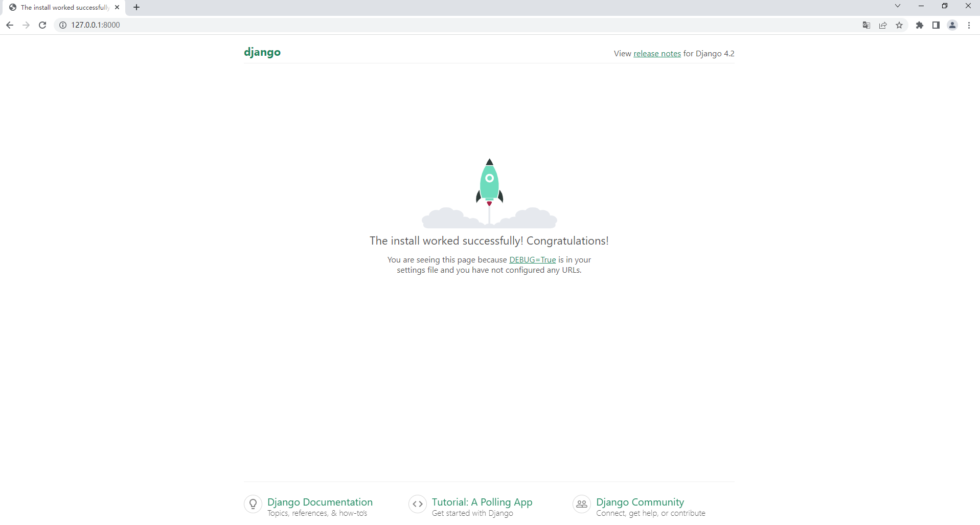Image resolution: width=980 pixels, height=525 pixels.
Task: Bookmark this tab with the star icon
Action: pyautogui.click(x=899, y=25)
